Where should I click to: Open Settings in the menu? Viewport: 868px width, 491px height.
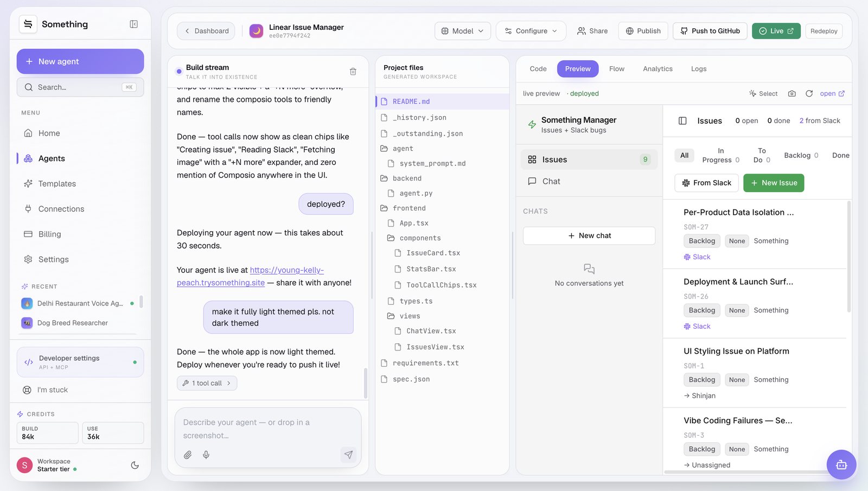80,259
